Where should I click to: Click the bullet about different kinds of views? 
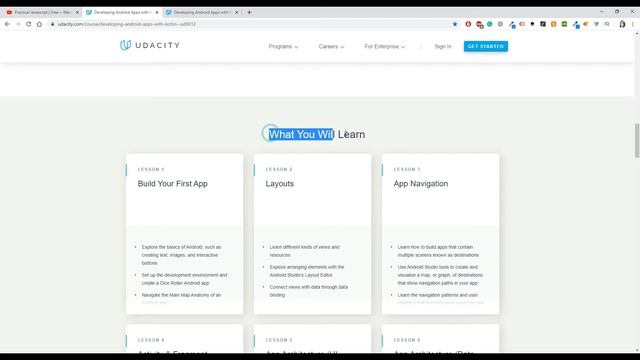304,251
